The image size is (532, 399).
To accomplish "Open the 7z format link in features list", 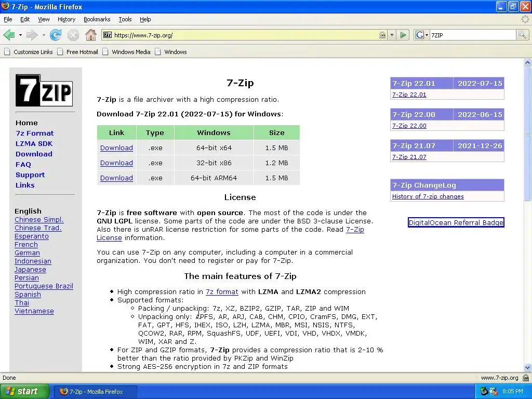I will pyautogui.click(x=222, y=292).
